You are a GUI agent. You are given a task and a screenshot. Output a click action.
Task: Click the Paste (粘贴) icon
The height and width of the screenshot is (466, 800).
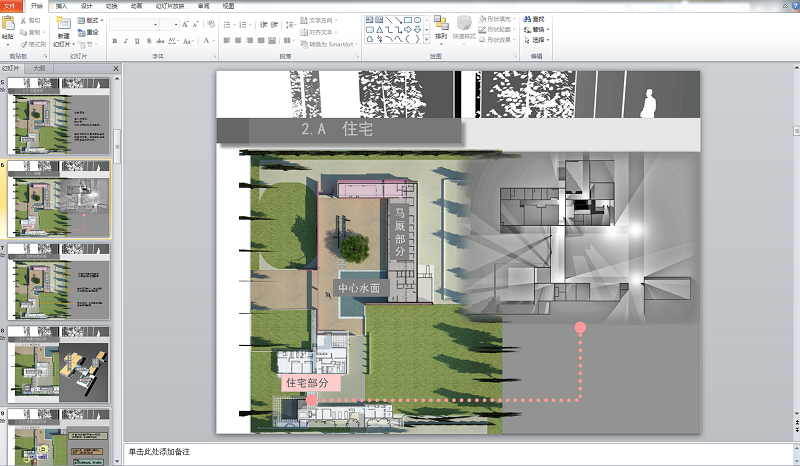(x=8, y=24)
